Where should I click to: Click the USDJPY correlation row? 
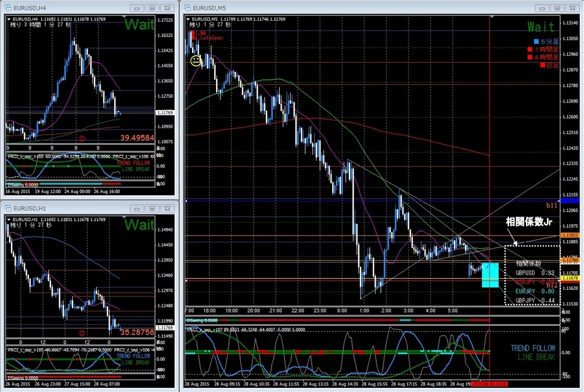[535, 282]
